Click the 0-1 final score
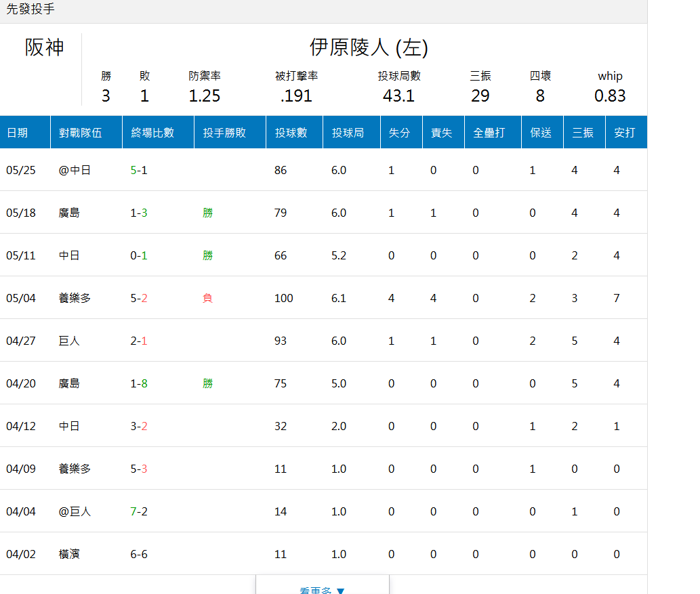Viewport: 700px width, 594px height. (139, 255)
